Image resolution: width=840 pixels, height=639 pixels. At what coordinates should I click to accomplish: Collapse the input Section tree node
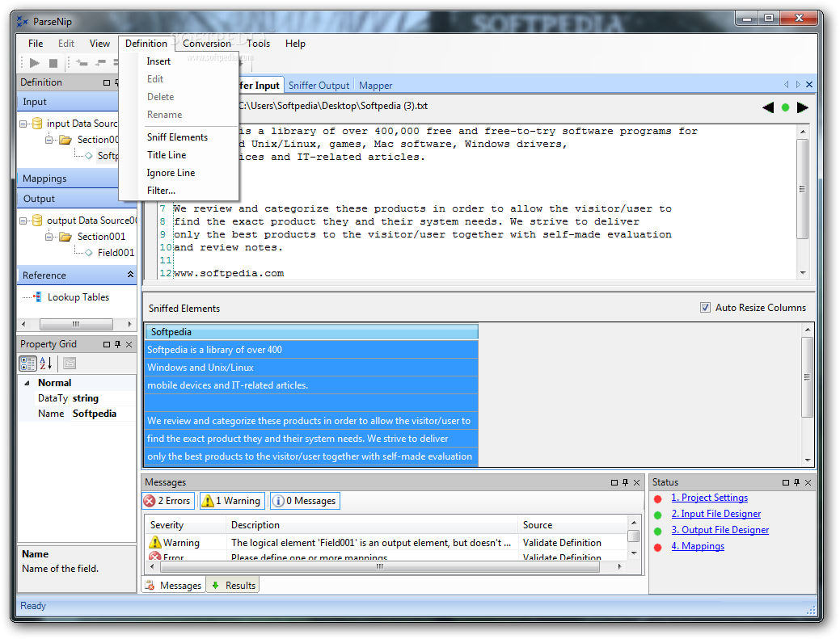point(49,140)
